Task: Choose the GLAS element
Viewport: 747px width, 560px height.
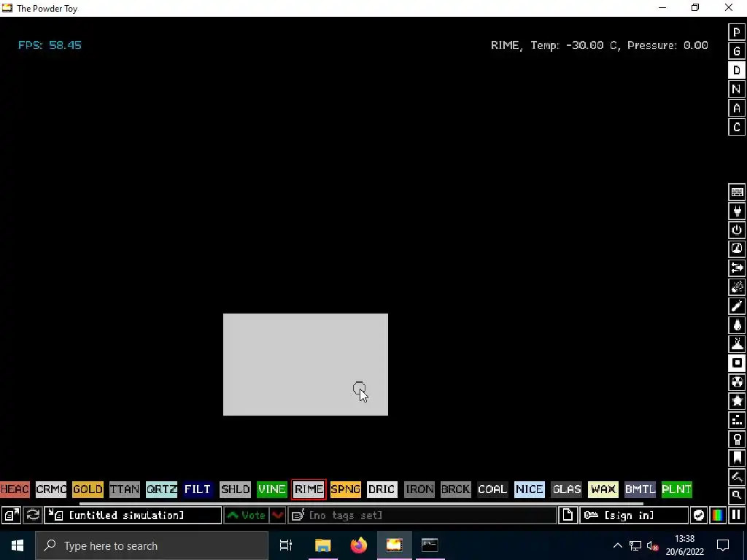Action: [566, 489]
